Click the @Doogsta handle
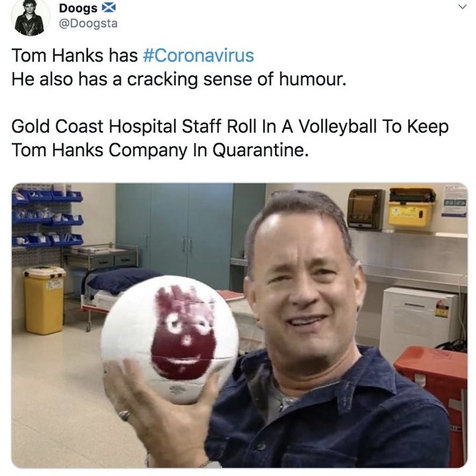The height and width of the screenshot is (476, 476). click(x=88, y=23)
